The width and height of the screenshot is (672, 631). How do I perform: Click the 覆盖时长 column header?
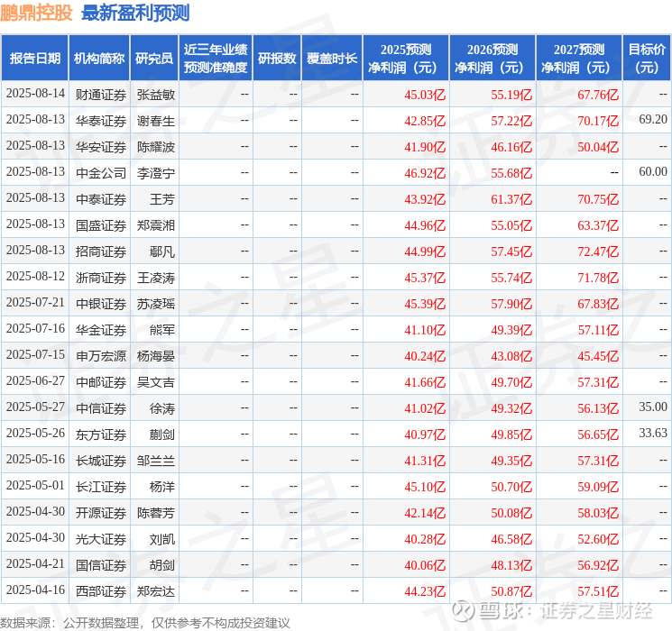point(332,59)
